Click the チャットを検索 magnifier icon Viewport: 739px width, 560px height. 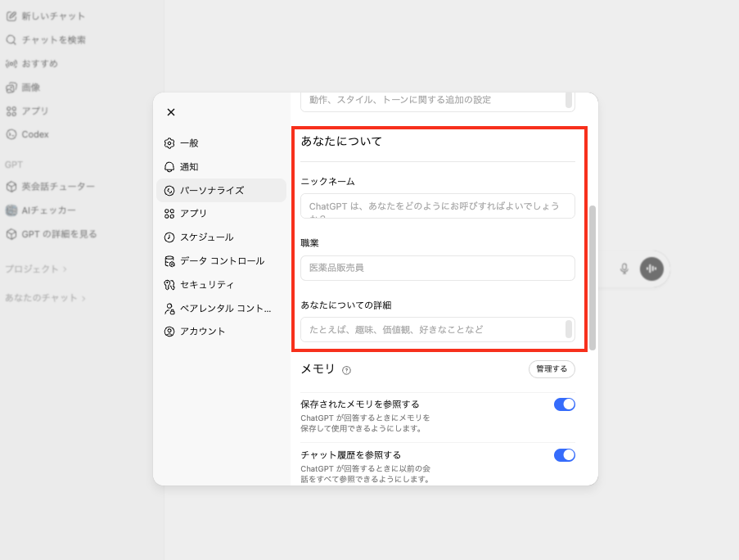coord(11,40)
